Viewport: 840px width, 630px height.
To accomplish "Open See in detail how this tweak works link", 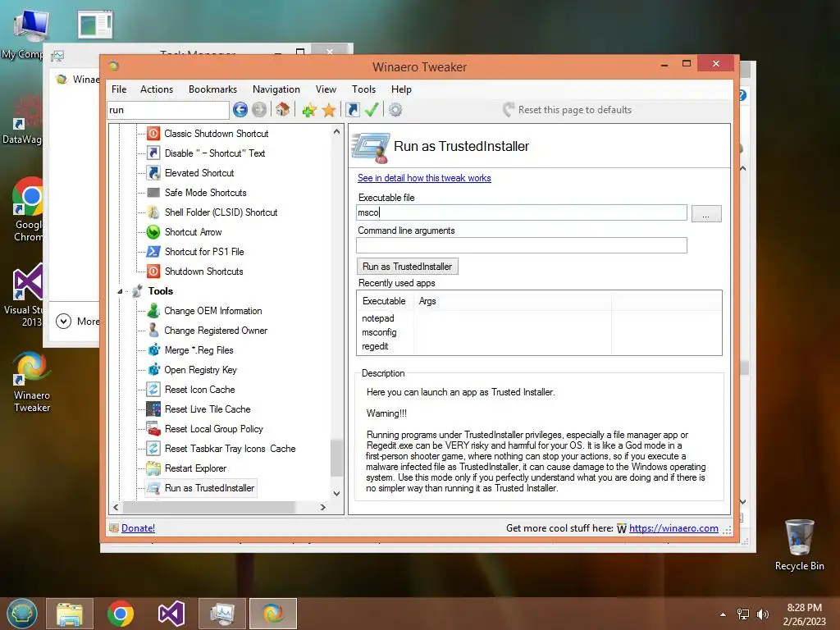I will 424,178.
